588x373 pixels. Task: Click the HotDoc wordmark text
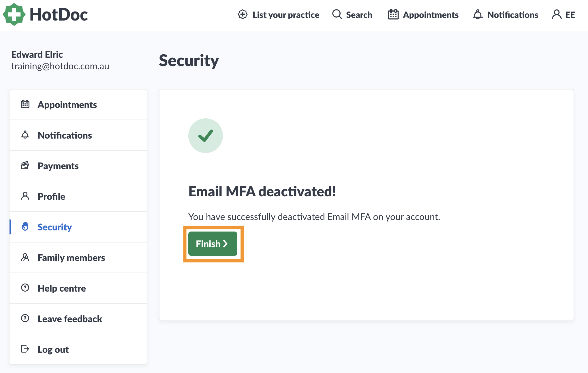59,14
